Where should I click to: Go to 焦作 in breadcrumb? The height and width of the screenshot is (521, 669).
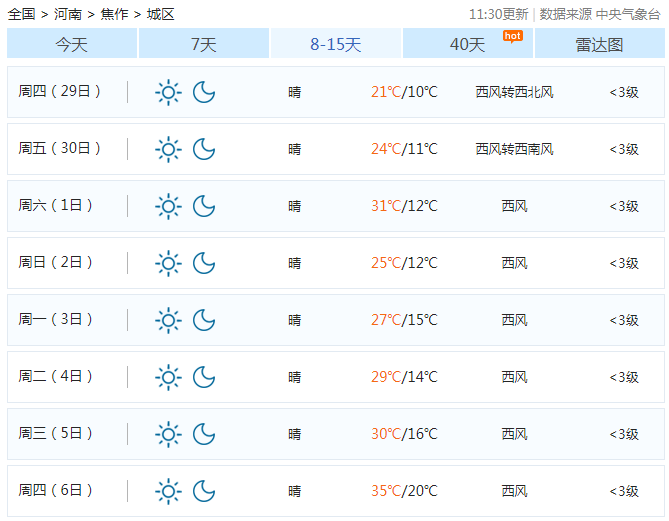(114, 14)
